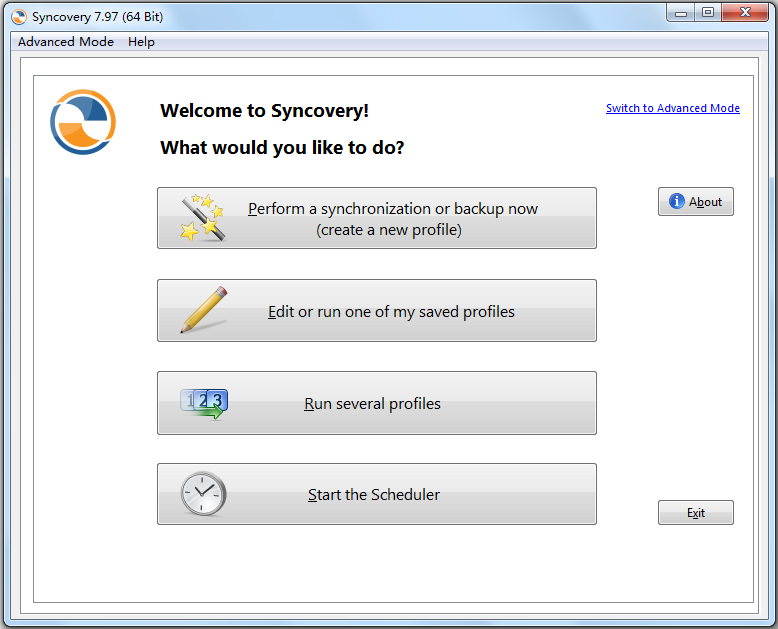Close the Syncovery window
This screenshot has width=778, height=629.
(x=745, y=13)
